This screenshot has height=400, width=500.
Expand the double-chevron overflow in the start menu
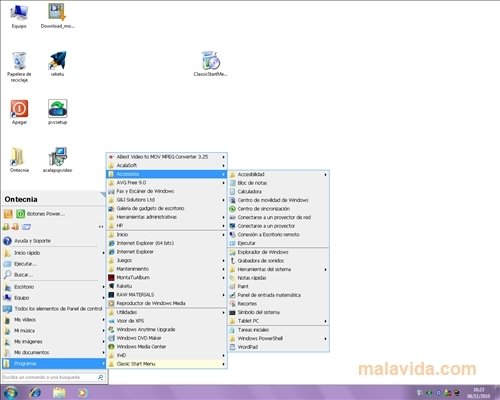101,227
